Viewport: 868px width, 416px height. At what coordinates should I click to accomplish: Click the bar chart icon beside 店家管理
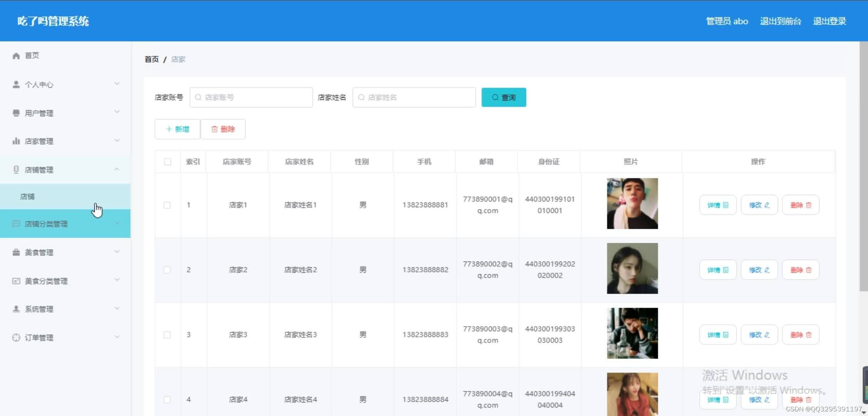click(x=16, y=141)
